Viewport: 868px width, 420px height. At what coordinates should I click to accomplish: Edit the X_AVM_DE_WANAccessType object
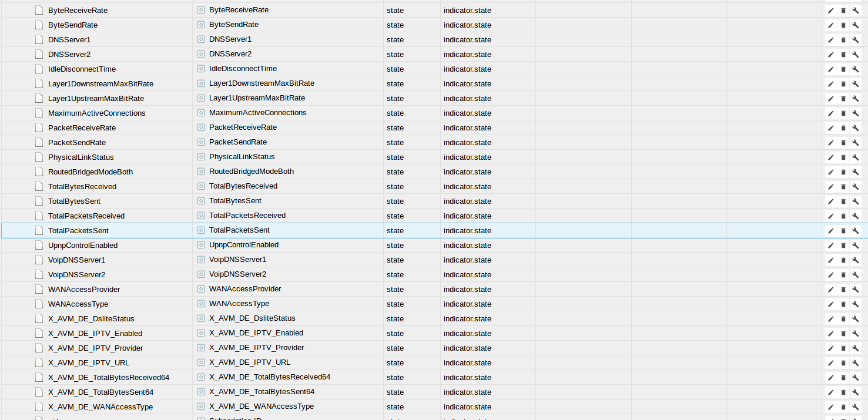(x=830, y=407)
